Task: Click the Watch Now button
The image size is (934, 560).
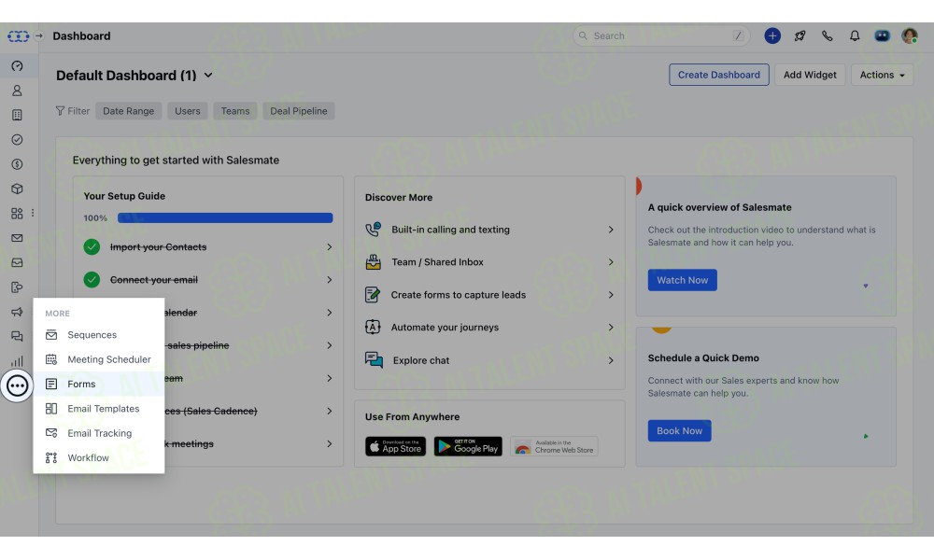Action: [682, 280]
